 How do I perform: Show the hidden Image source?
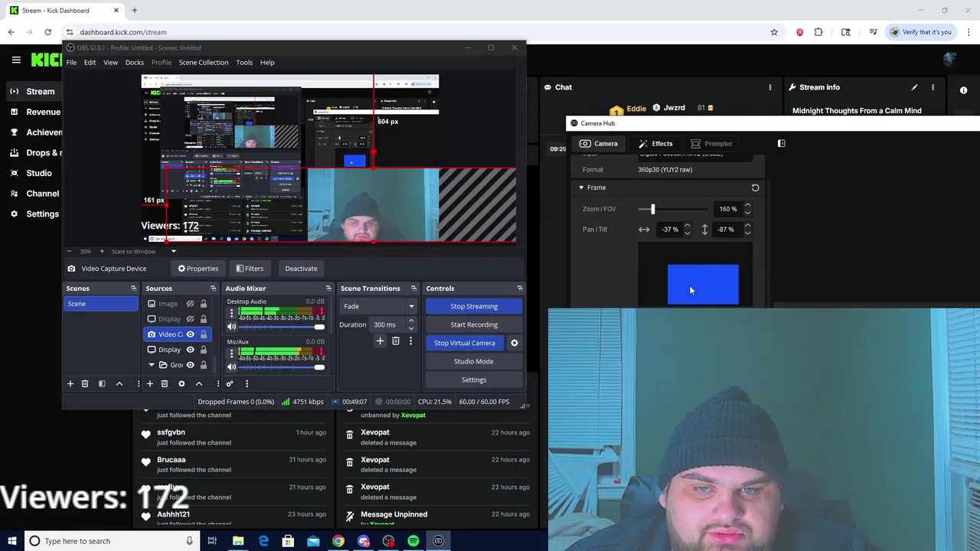190,304
